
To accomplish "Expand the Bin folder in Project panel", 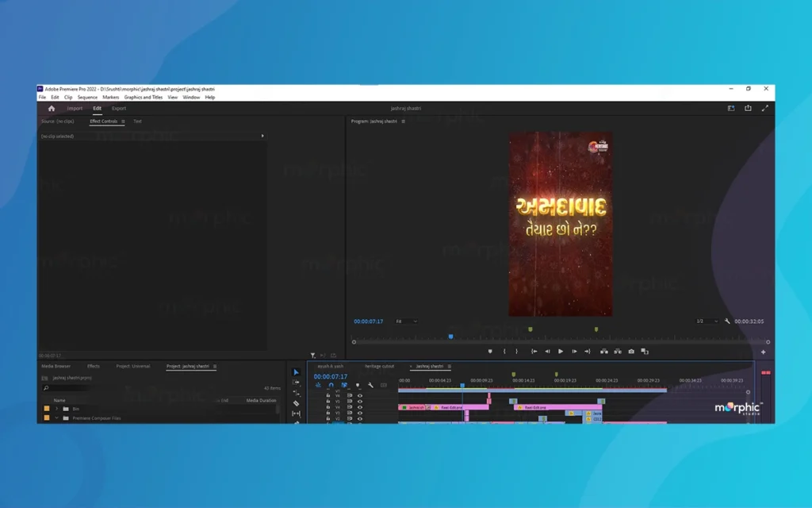I will (x=56, y=409).
